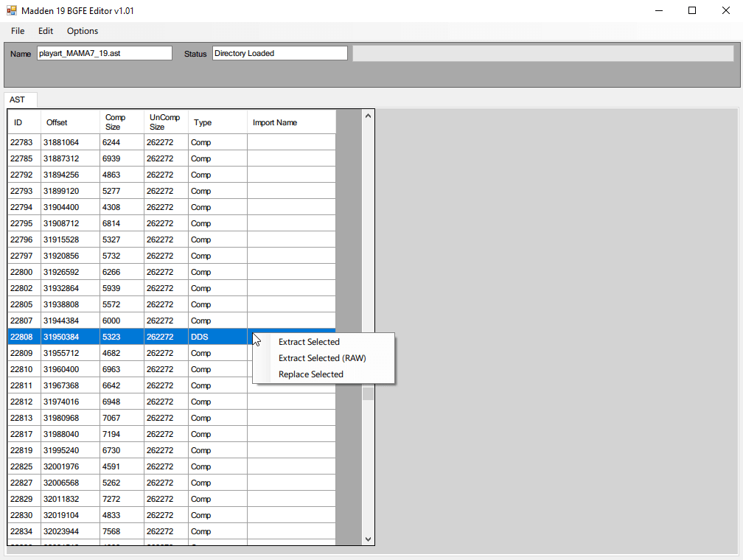This screenshot has width=743, height=560.
Task: Open the Options menu
Action: (x=83, y=31)
